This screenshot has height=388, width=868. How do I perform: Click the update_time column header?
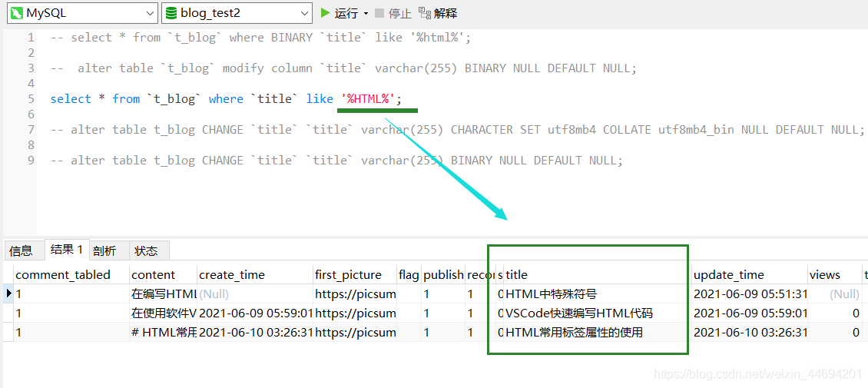(x=728, y=274)
